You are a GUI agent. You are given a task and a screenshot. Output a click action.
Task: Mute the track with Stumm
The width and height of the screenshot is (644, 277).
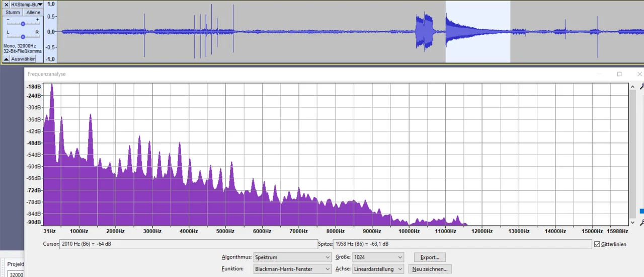[x=13, y=12]
